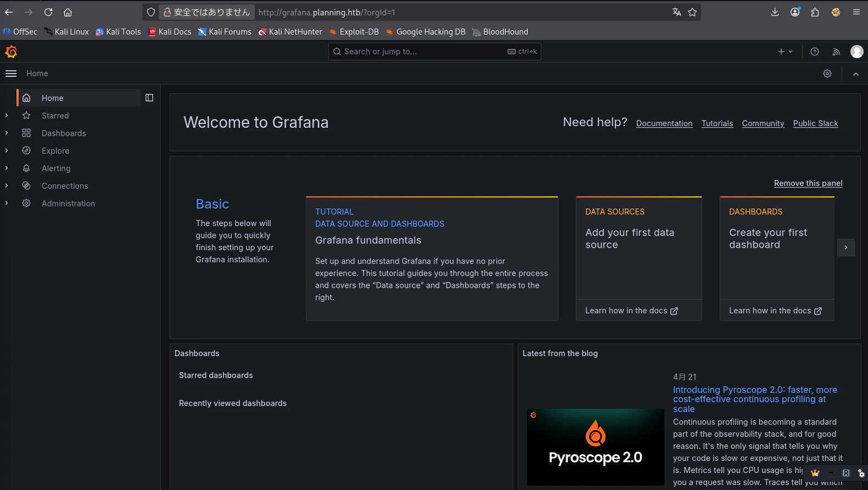868x490 pixels.
Task: Dock or undock the sidebar menu
Action: (x=149, y=98)
